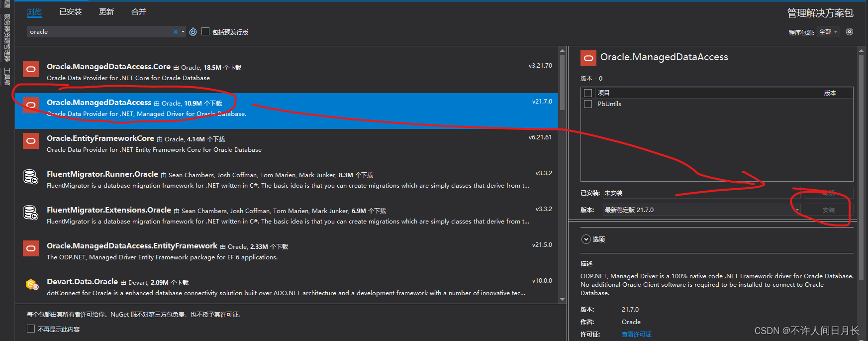Click the refresh icon beside search box
The image size is (868, 341).
point(193,32)
